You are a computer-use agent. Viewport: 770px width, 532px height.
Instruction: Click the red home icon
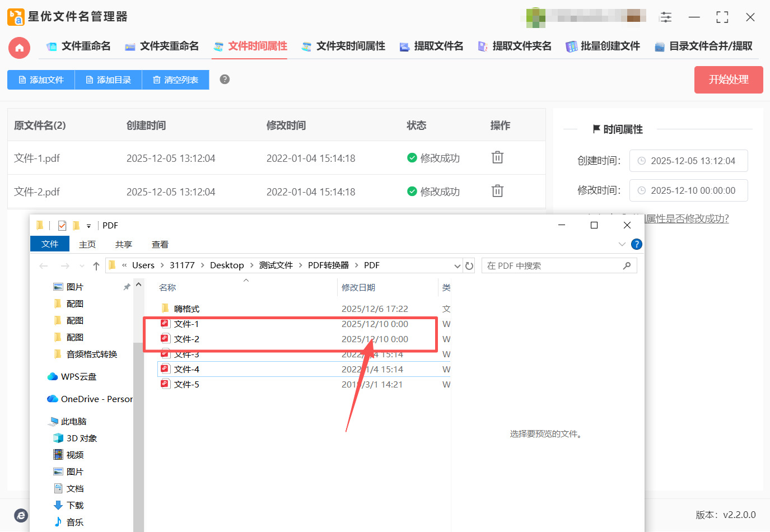click(19, 48)
